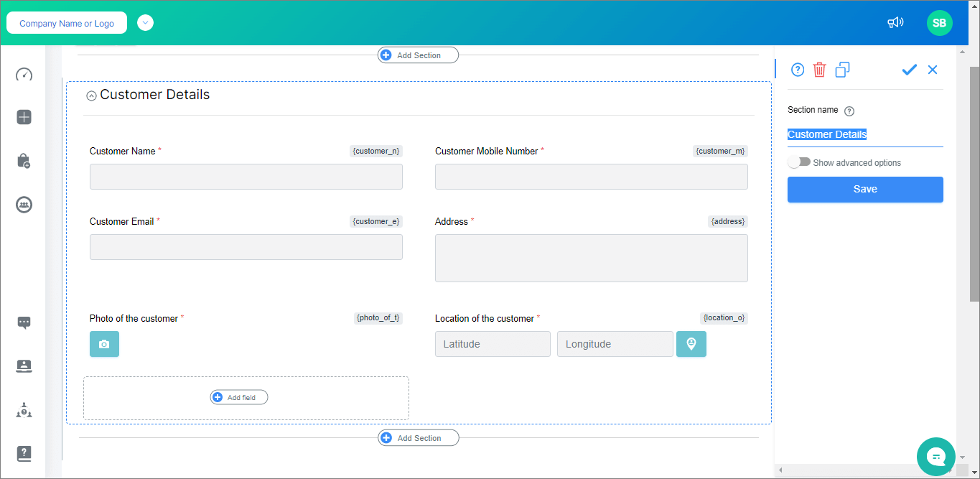Save the section settings

coord(864,189)
